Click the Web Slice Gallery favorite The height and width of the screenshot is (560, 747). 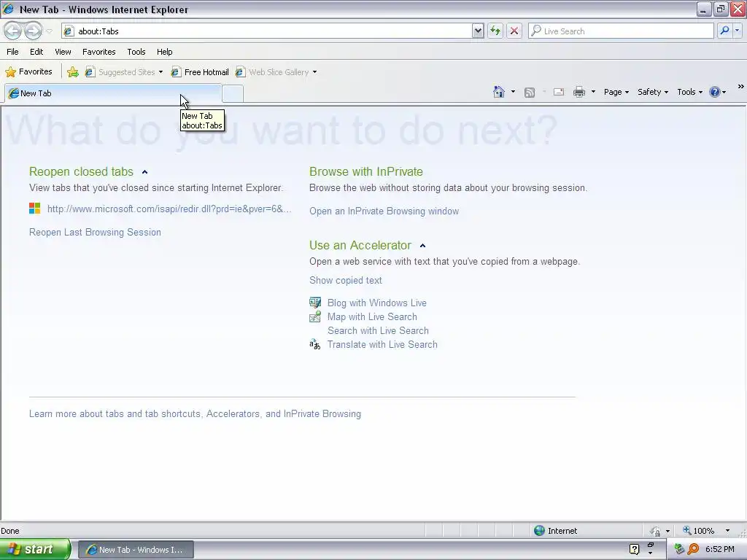(x=272, y=72)
